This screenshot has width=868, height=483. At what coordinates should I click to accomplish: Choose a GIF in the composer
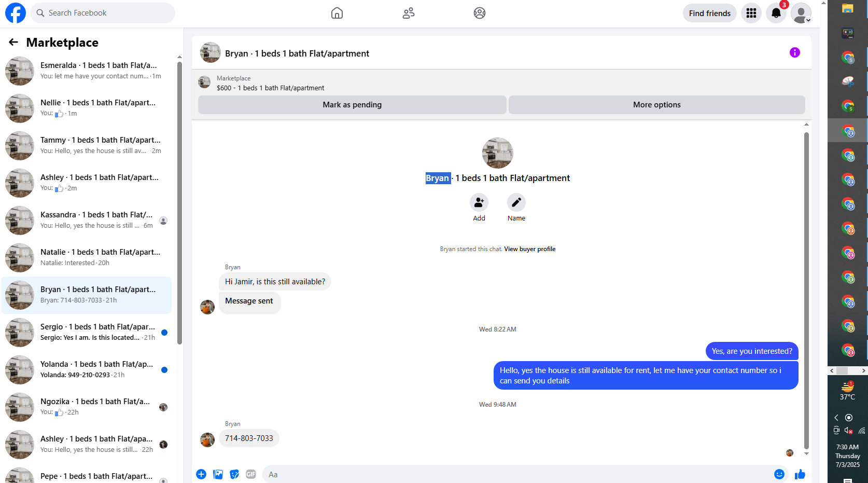coord(251,474)
